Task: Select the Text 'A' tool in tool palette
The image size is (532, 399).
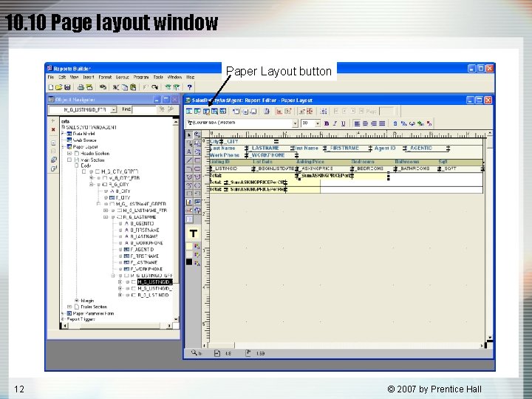Action: click(x=189, y=151)
